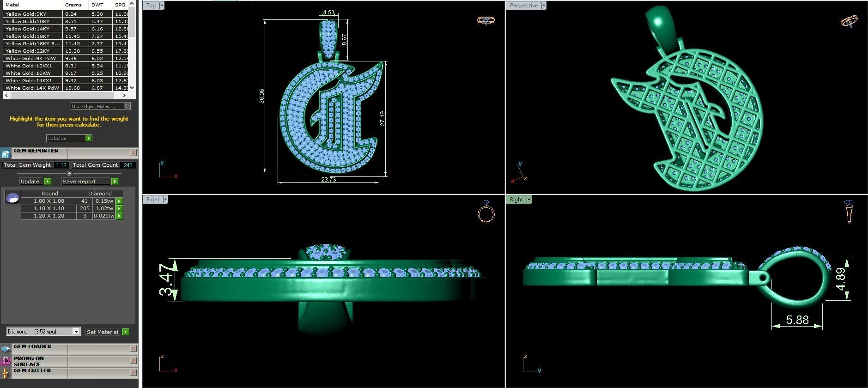Screen dimensions: 868x388
Task: Click the Grams column header
Action: tap(75, 5)
